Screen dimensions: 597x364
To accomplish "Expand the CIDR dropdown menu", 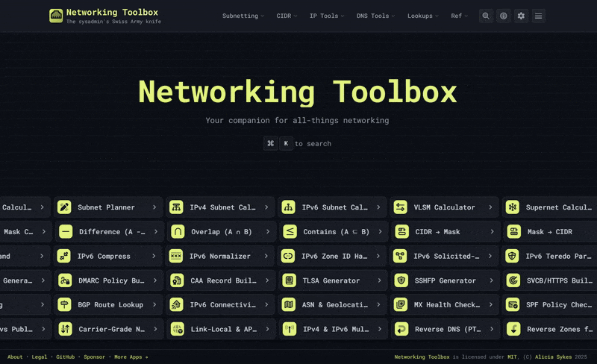I will pyautogui.click(x=287, y=16).
